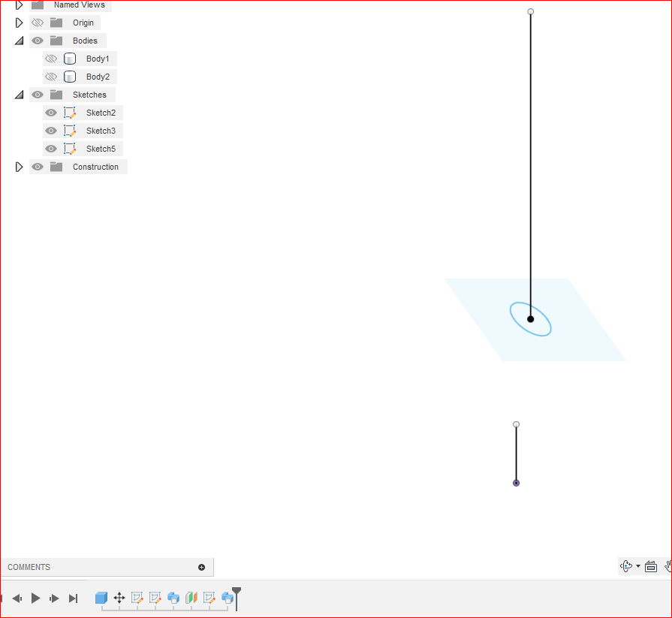Screen dimensions: 672x618
Task: Open the Orbit dropdown arrow
Action: pyautogui.click(x=637, y=566)
